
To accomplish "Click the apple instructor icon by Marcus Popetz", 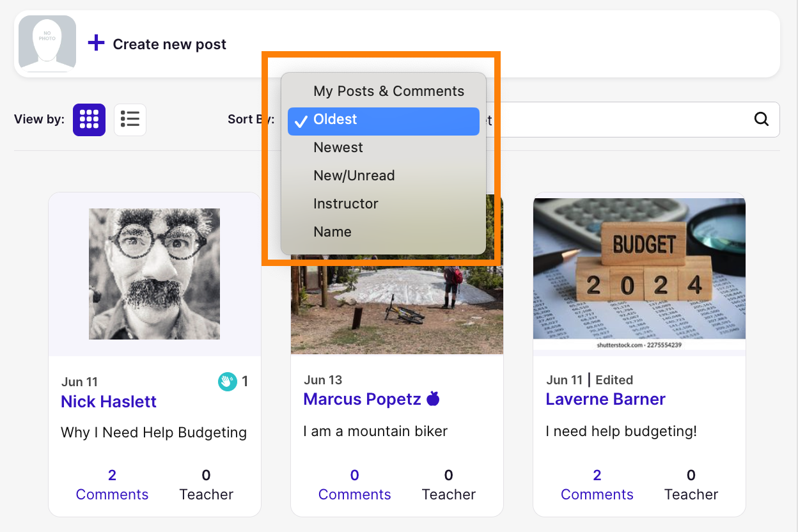I will 433,399.
